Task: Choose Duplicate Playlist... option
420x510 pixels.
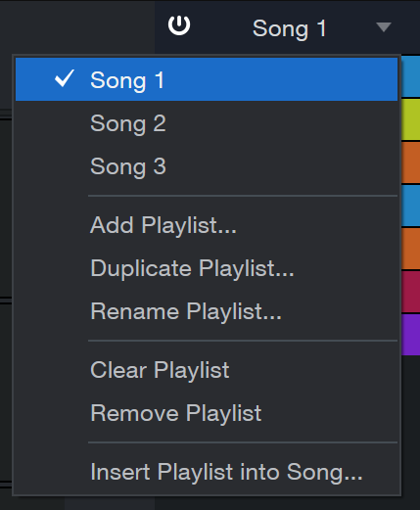Action: 207,268
